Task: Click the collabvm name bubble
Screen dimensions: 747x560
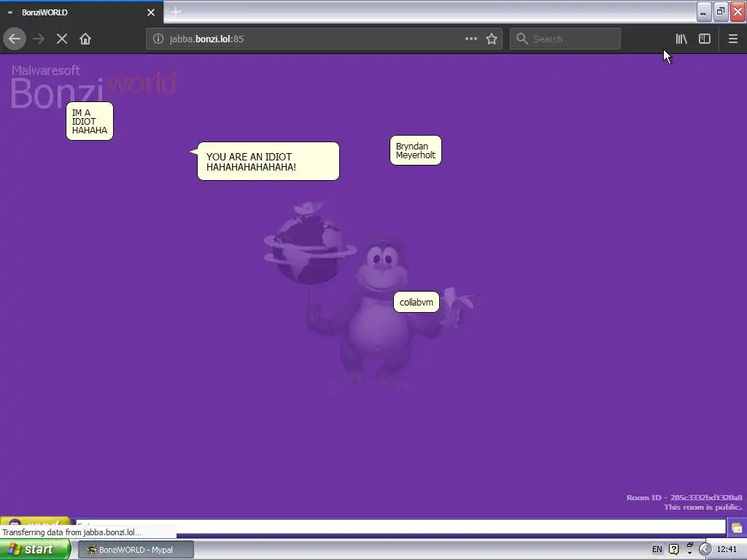Action: pos(417,302)
